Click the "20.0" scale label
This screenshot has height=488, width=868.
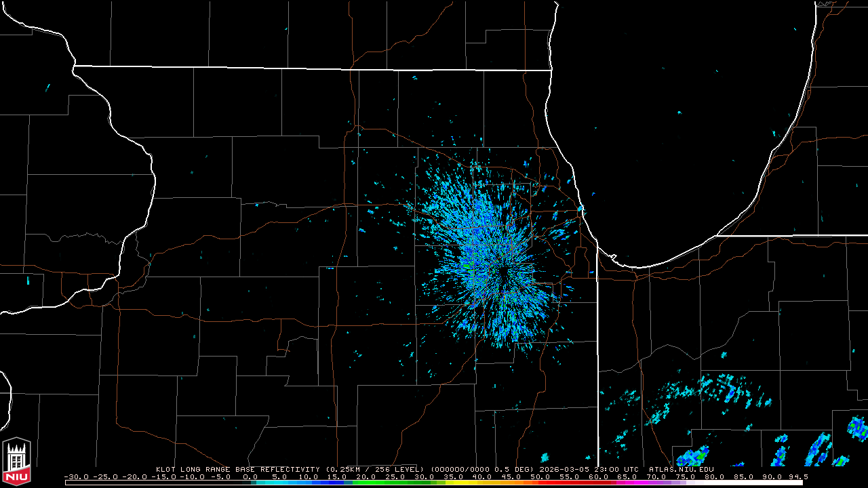[x=367, y=476]
